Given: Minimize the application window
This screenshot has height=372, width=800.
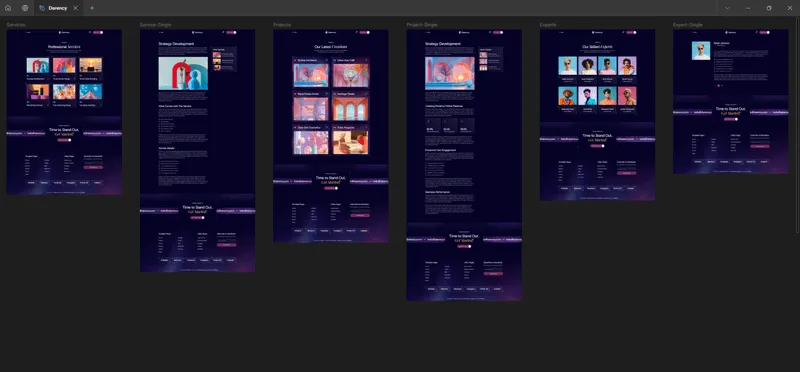Looking at the screenshot, I should [x=748, y=8].
